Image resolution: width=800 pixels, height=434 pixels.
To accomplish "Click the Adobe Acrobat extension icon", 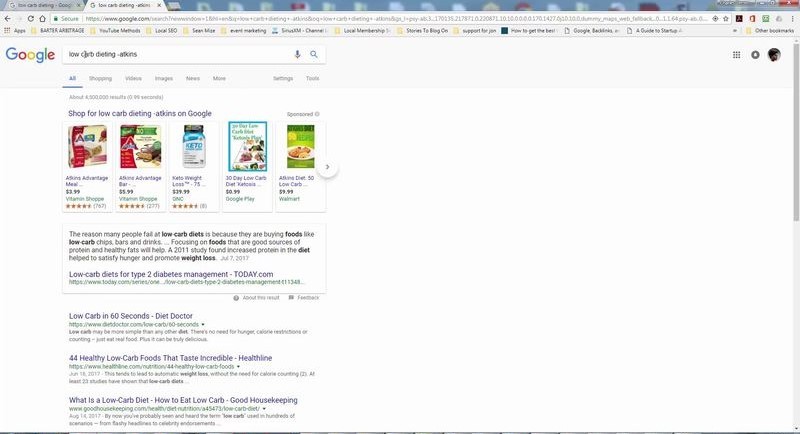I will [737, 18].
